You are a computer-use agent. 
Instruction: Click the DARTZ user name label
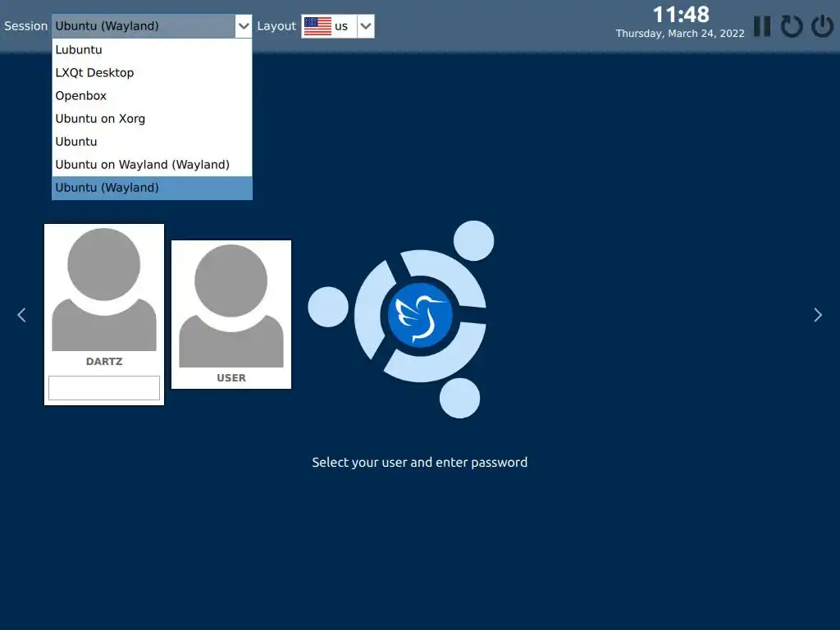pos(104,362)
